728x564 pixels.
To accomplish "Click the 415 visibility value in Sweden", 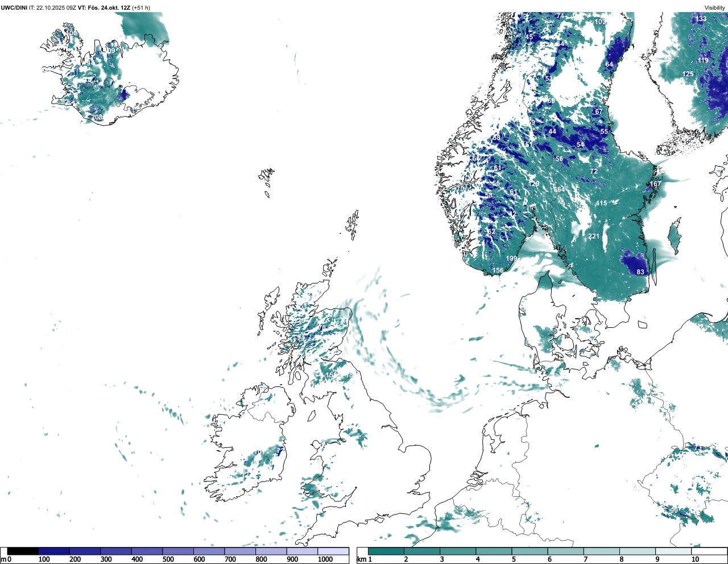I will pyautogui.click(x=601, y=203).
